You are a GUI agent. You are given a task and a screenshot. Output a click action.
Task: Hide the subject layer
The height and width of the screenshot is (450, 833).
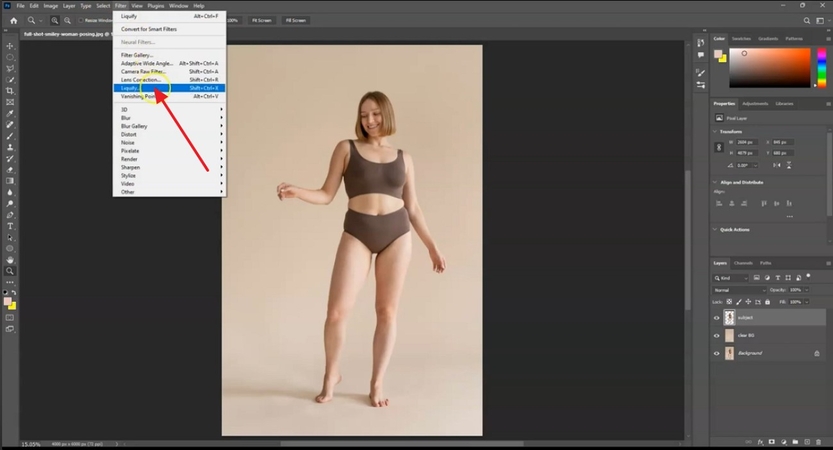tap(716, 318)
